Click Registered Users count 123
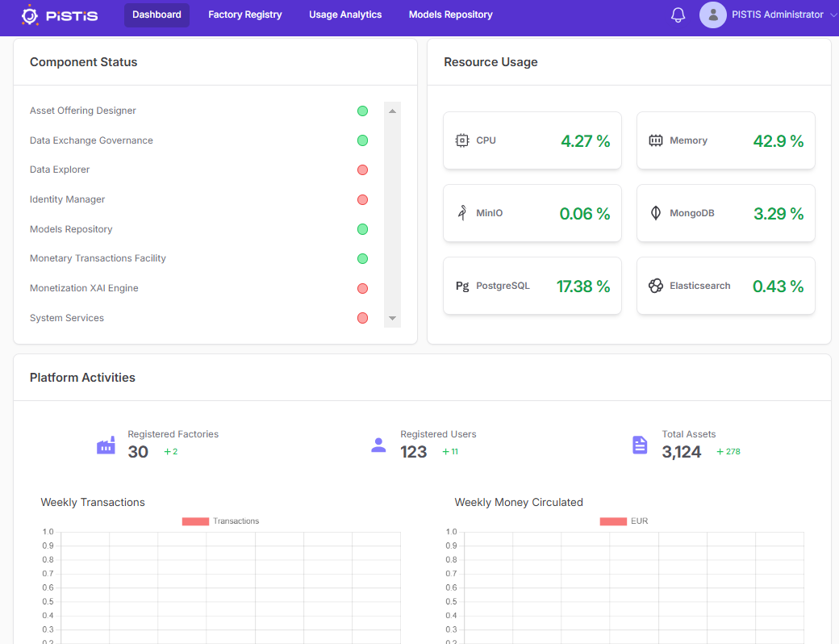 (x=414, y=452)
